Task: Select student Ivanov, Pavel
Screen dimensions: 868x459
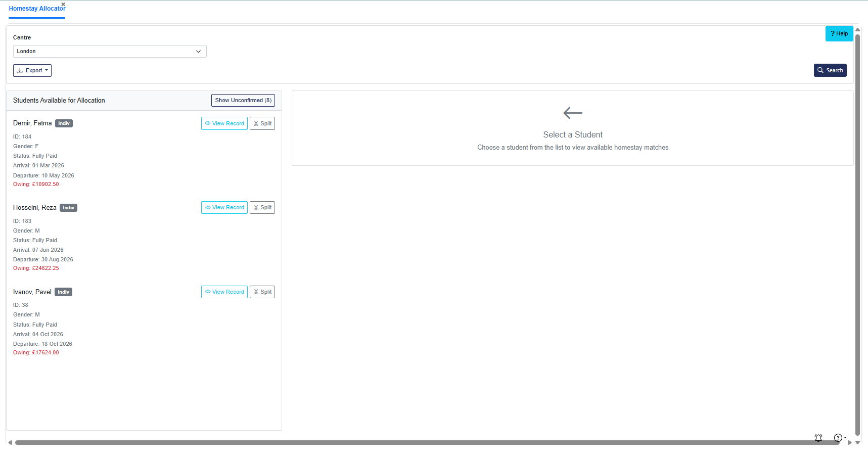Action: coord(32,292)
